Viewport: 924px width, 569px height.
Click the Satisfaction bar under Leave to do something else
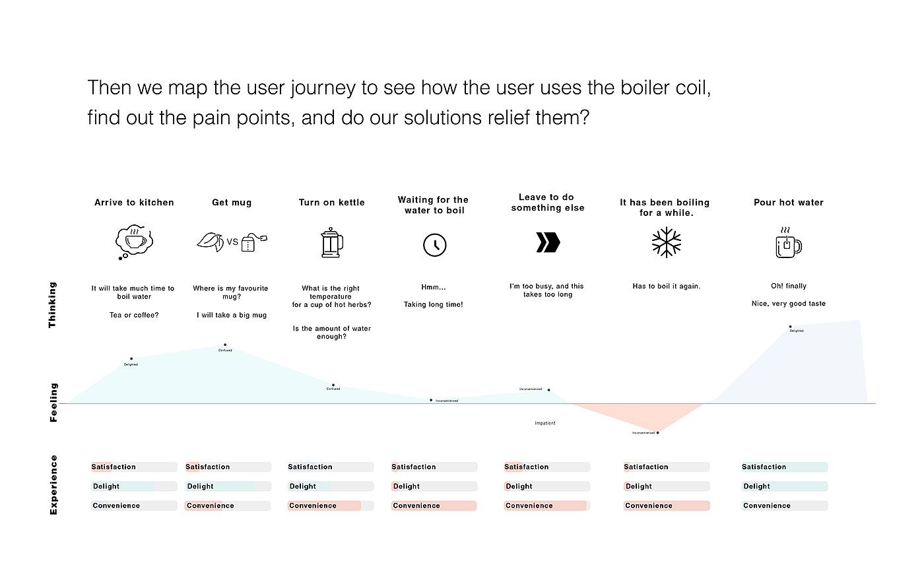tap(546, 467)
